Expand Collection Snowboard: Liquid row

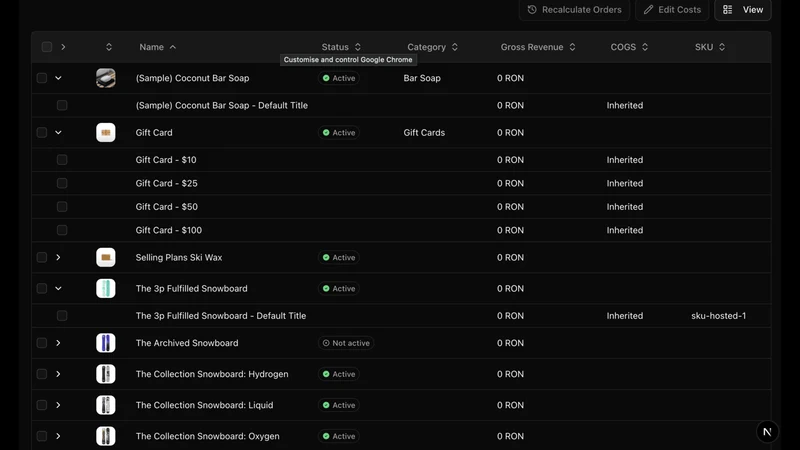[x=58, y=405]
